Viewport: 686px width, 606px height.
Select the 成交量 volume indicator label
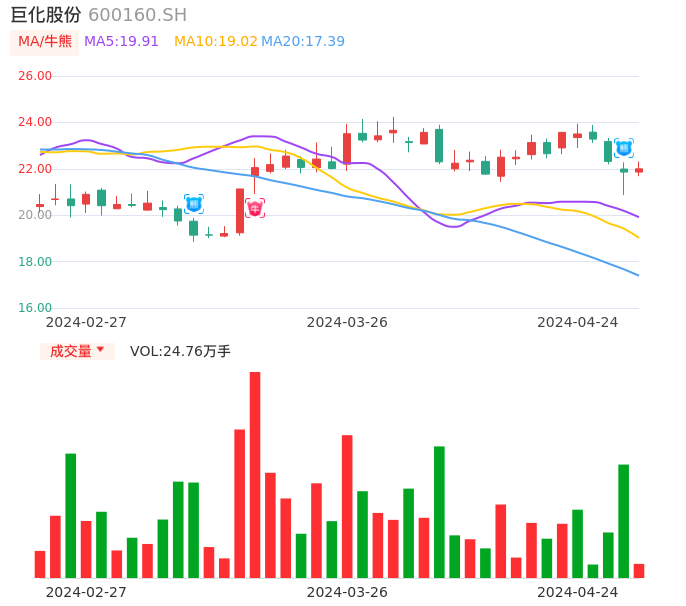click(70, 351)
